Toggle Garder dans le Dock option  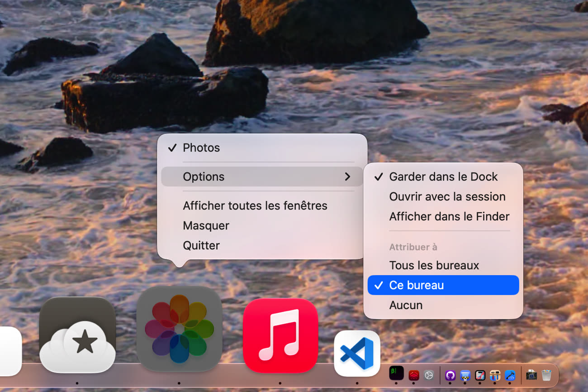[443, 177]
